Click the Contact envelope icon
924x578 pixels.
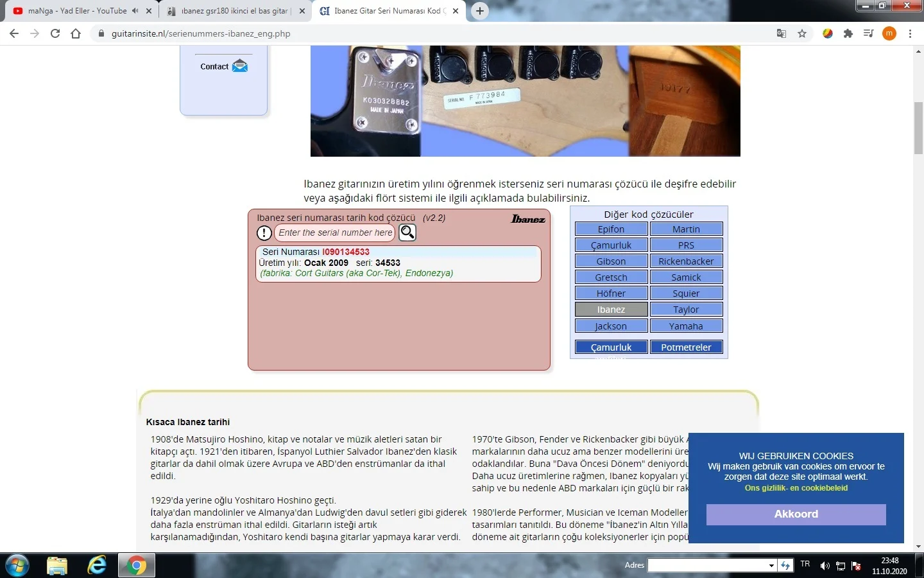coord(240,66)
